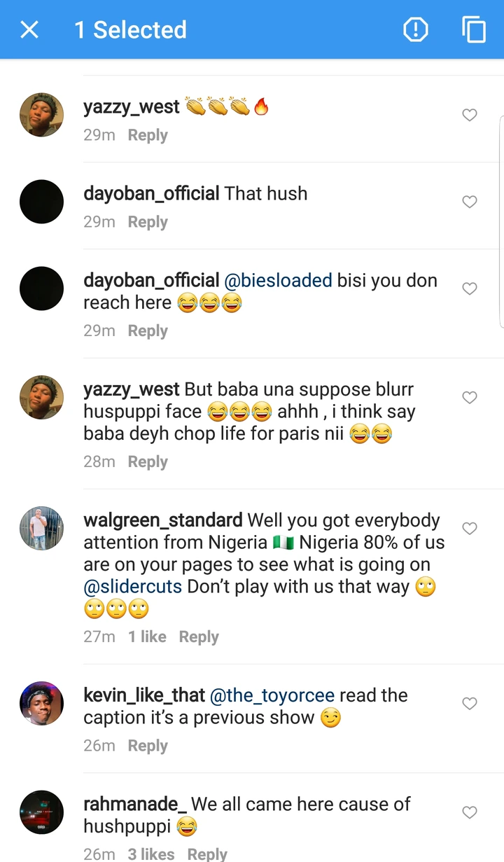Copy the selected comment text

tap(474, 29)
